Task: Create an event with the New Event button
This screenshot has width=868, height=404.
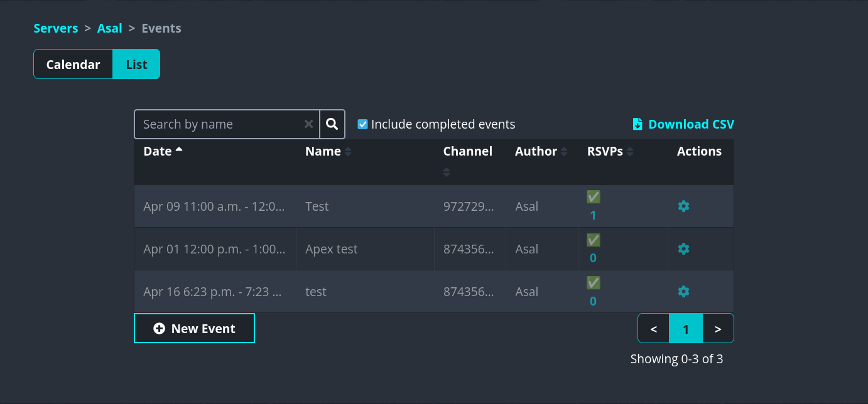Action: tap(194, 328)
